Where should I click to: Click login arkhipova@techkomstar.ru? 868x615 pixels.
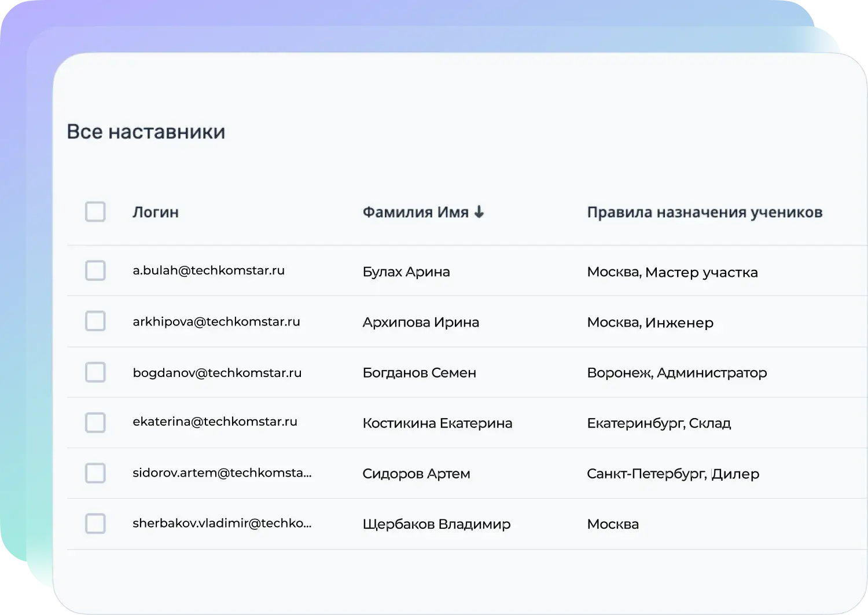click(216, 321)
